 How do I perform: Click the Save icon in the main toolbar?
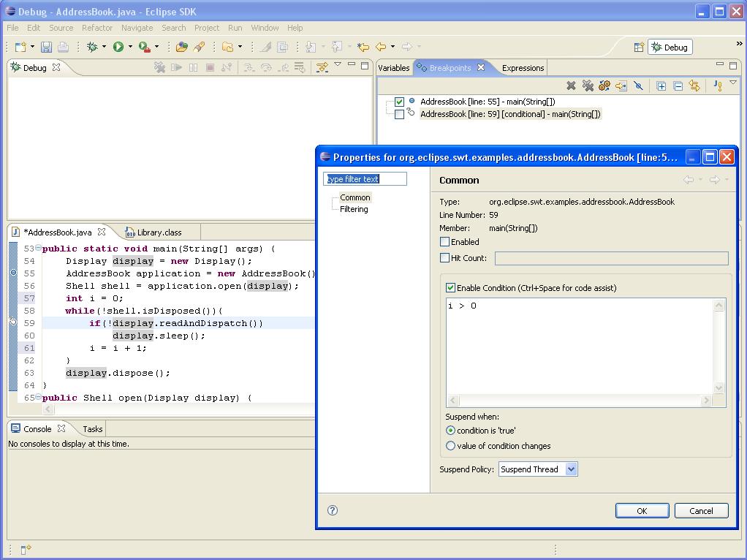46,47
